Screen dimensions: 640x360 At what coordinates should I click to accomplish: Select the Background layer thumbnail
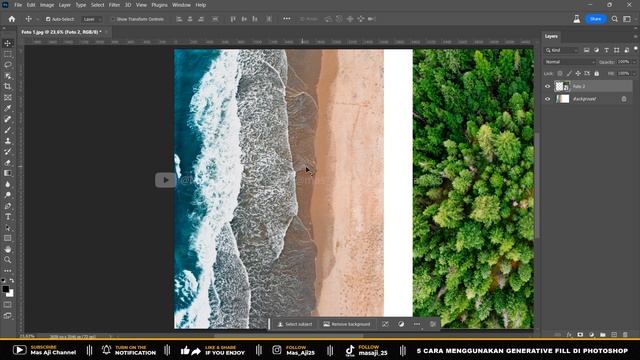(x=562, y=99)
